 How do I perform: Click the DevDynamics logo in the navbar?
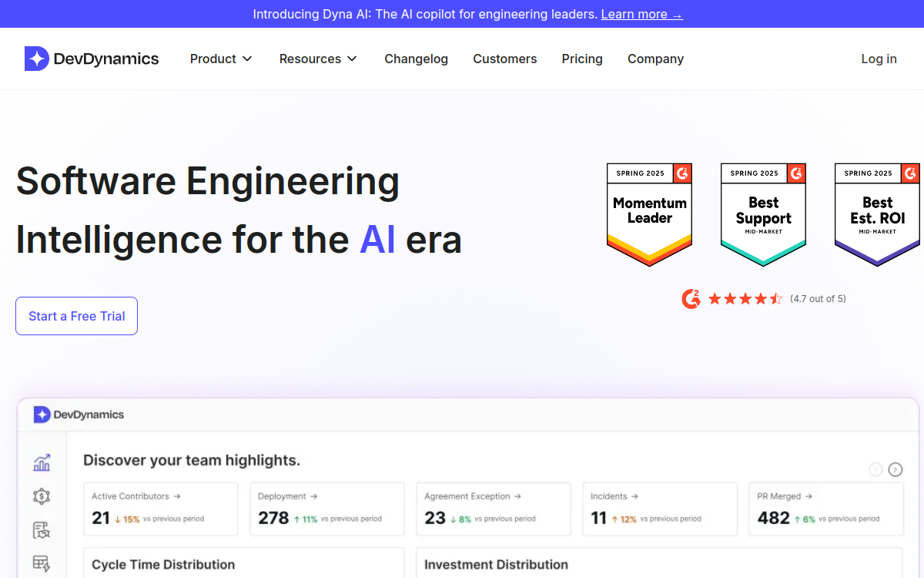click(92, 59)
